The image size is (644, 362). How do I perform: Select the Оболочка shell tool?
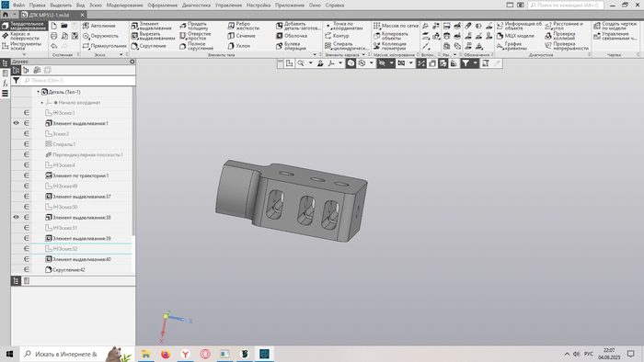click(292, 36)
